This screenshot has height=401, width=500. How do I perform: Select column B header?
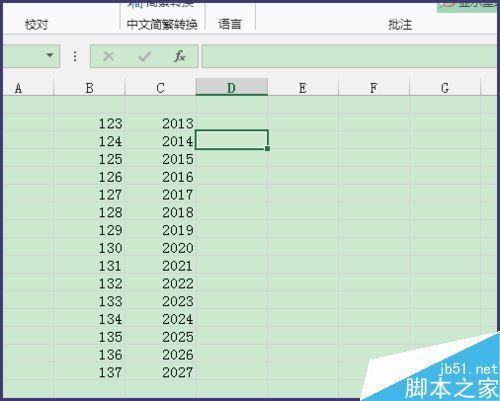click(x=89, y=88)
